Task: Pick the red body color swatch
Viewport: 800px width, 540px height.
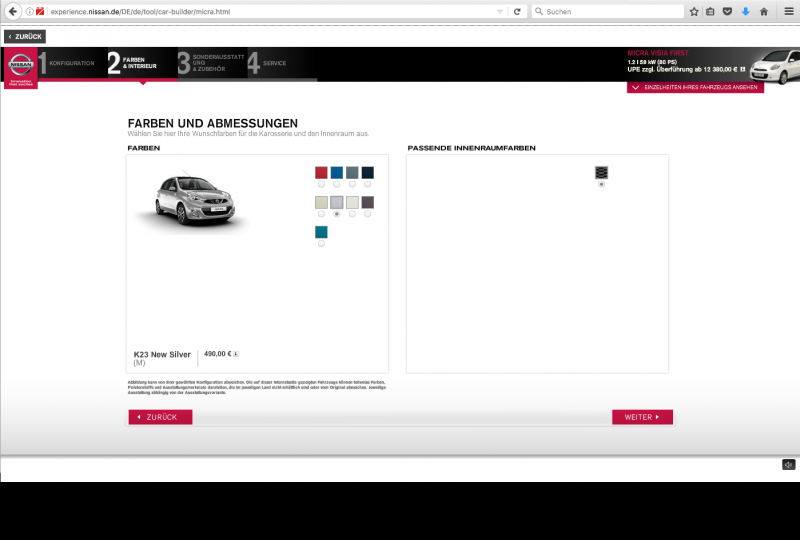Action: [321, 173]
